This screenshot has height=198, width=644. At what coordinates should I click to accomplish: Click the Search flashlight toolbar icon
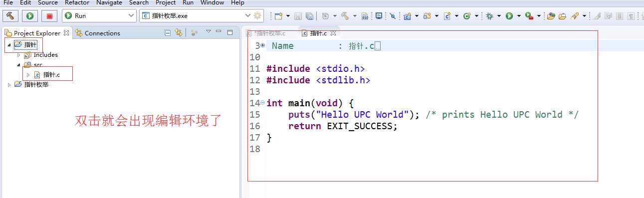(x=575, y=16)
